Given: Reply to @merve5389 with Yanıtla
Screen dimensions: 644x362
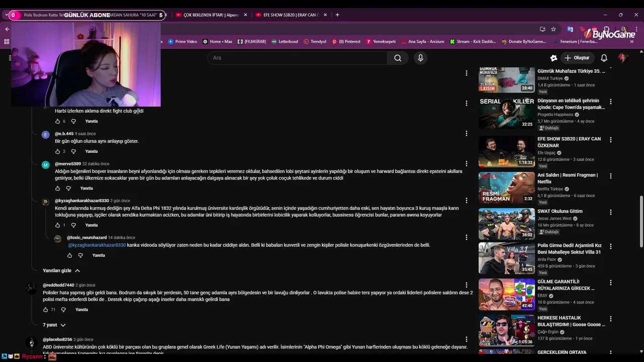Looking at the screenshot, I should pos(87,188).
